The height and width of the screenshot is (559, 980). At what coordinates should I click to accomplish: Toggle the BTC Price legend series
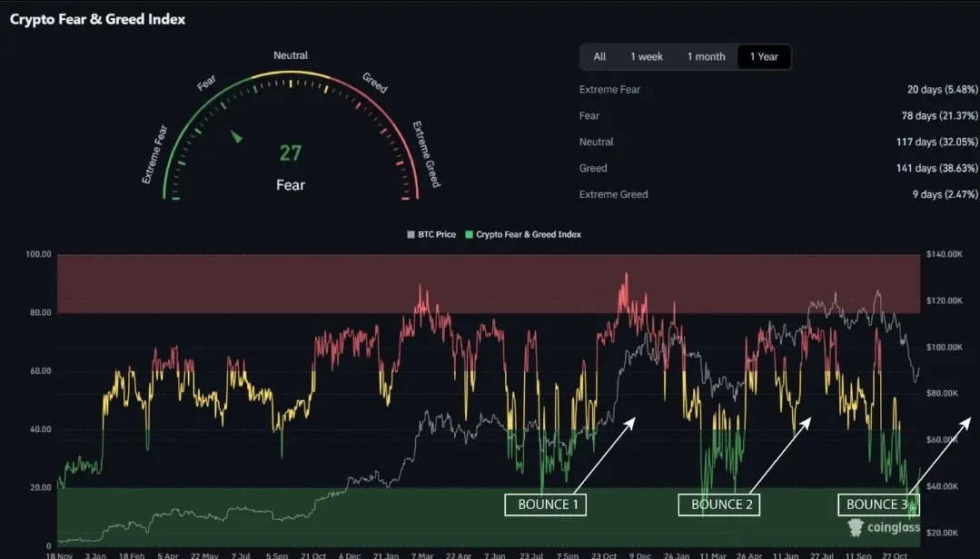click(x=431, y=235)
